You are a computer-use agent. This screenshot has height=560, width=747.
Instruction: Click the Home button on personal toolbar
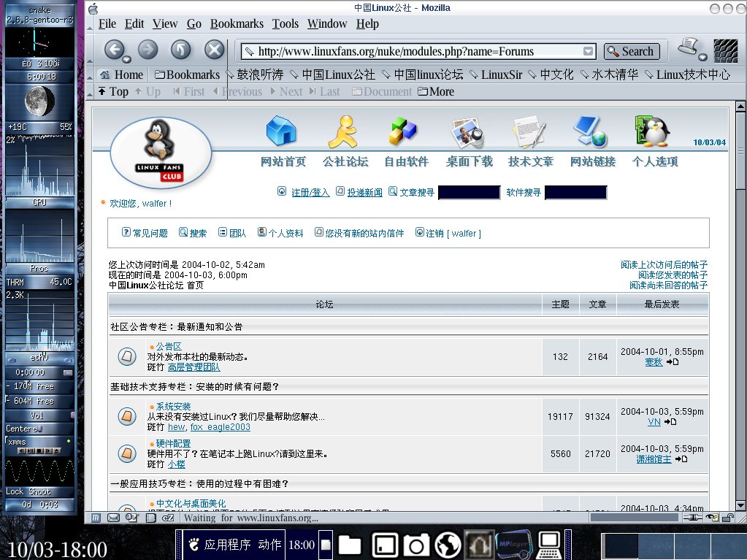click(x=121, y=74)
